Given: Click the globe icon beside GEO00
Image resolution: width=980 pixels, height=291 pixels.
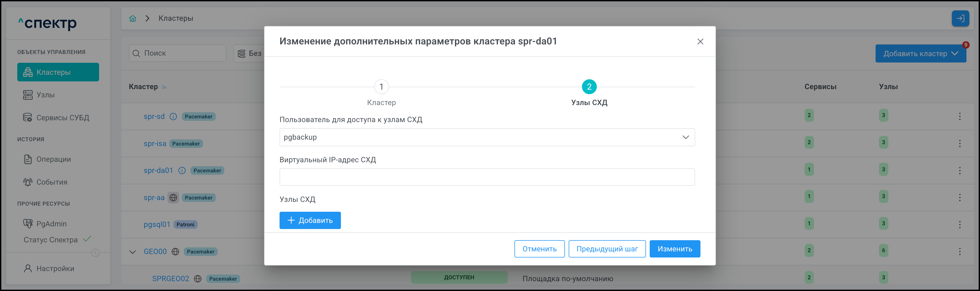Looking at the screenshot, I should 175,252.
